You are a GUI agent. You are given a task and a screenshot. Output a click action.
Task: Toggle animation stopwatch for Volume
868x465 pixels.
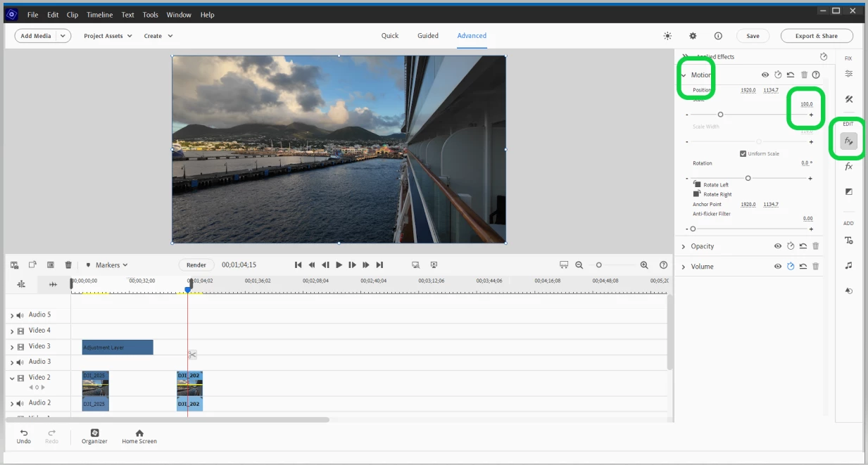tap(791, 267)
